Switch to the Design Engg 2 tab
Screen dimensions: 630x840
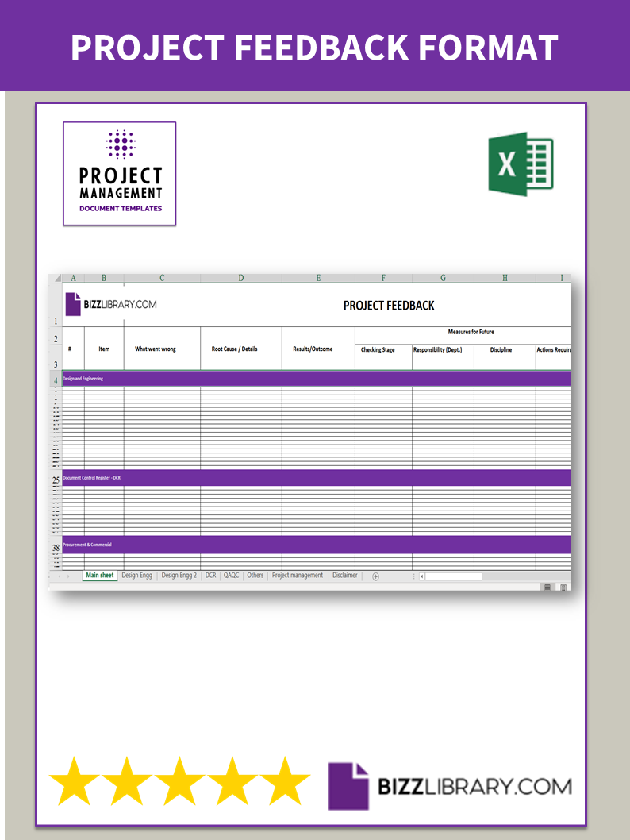(x=179, y=576)
